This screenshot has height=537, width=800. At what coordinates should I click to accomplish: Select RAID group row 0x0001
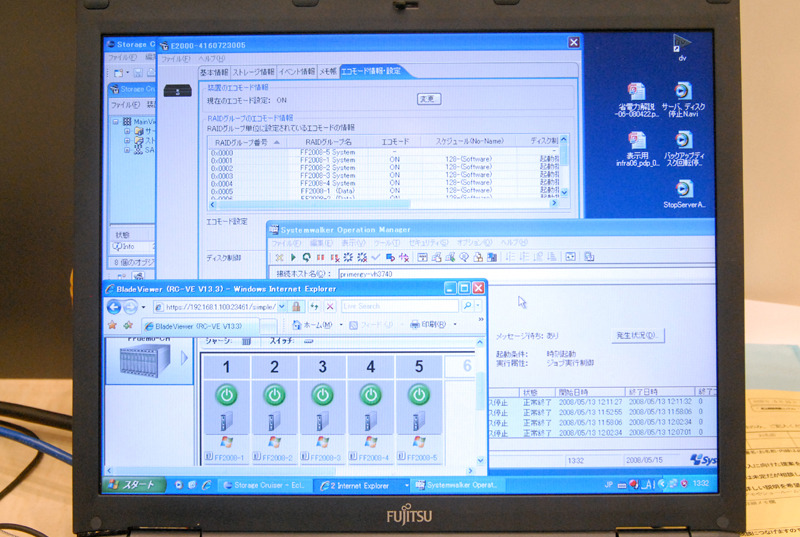[x=385, y=160]
